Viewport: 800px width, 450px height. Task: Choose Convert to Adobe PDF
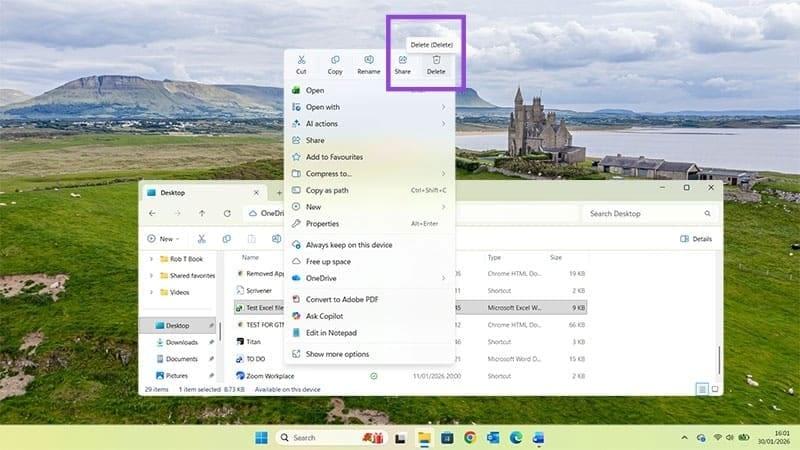(x=342, y=299)
